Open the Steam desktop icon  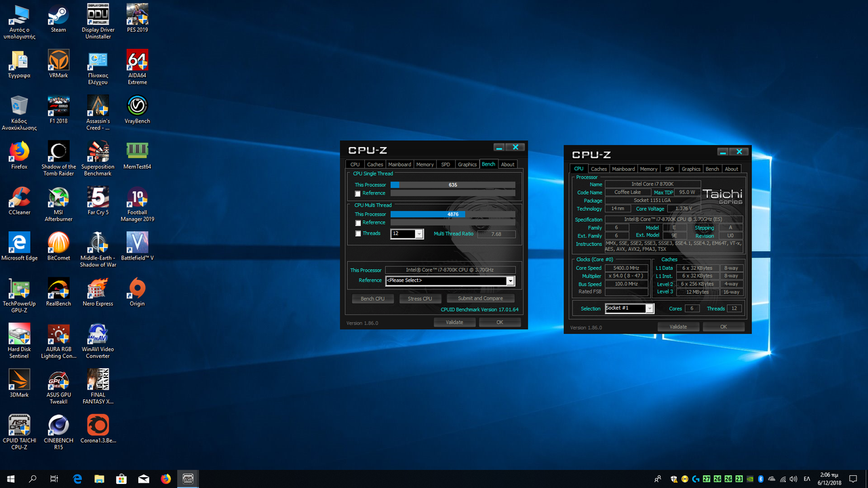58,18
